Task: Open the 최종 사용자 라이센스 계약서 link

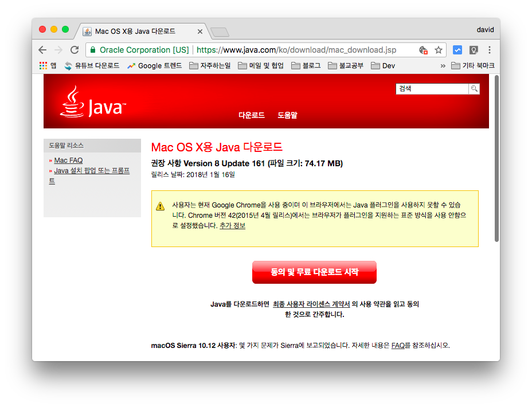Action: click(311, 304)
